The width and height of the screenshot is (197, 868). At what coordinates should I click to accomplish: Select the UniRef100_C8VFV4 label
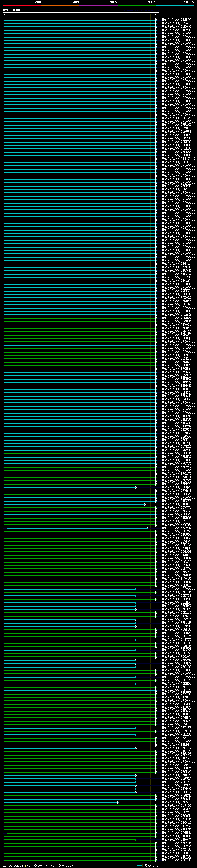click(176, 542)
